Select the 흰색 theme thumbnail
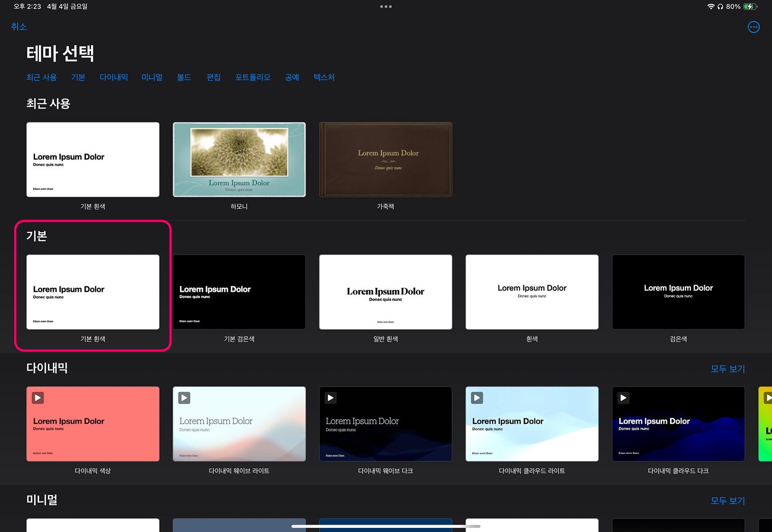The height and width of the screenshot is (532, 772). point(532,292)
